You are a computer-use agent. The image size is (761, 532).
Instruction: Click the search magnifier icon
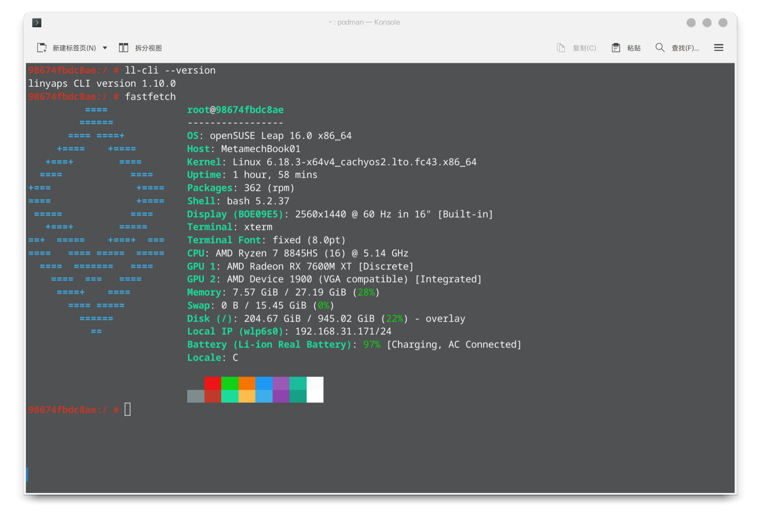(660, 48)
